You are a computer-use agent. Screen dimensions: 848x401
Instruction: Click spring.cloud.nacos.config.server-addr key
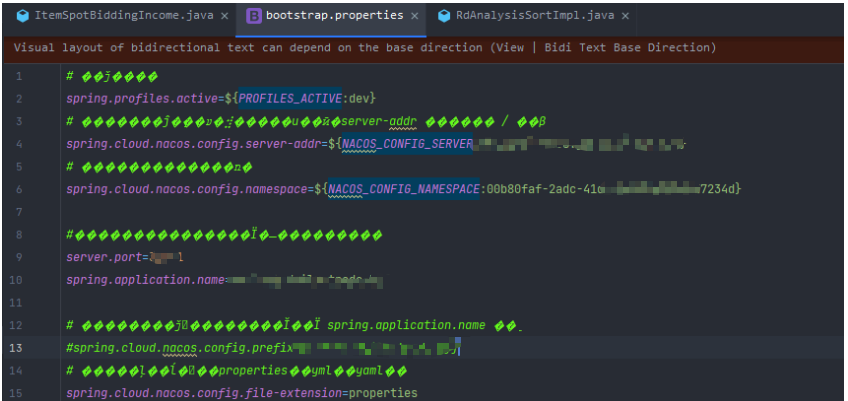tap(193, 144)
